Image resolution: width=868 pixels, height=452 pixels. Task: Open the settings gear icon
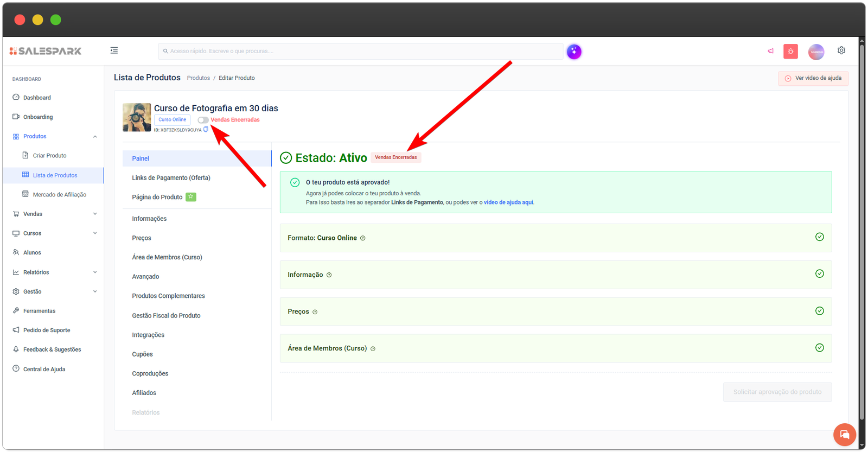point(841,50)
